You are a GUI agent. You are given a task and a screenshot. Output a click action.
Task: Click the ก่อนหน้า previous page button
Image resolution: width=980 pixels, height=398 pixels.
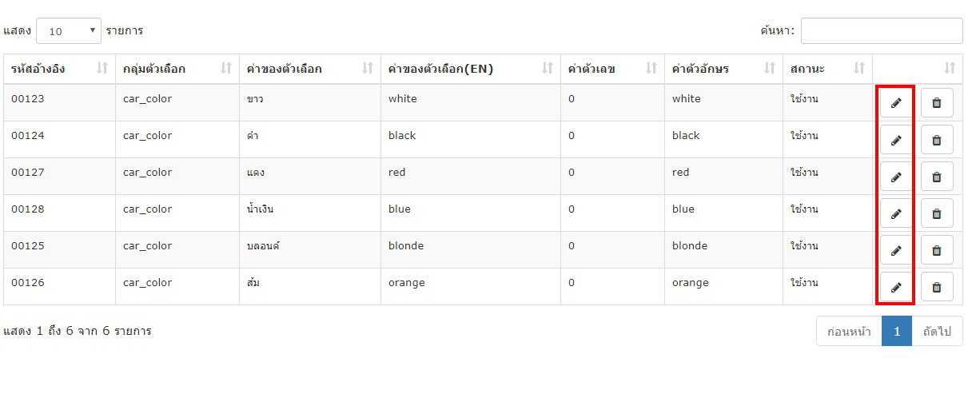point(849,331)
